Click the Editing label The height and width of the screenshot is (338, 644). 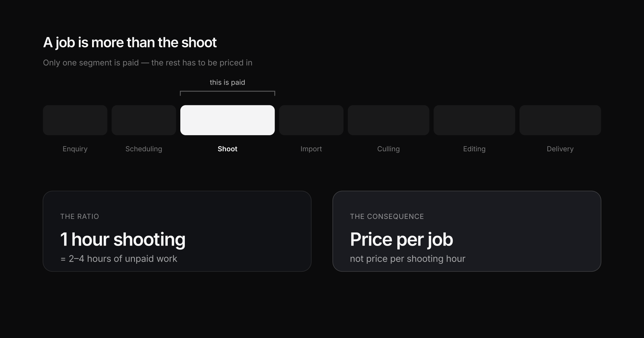474,149
